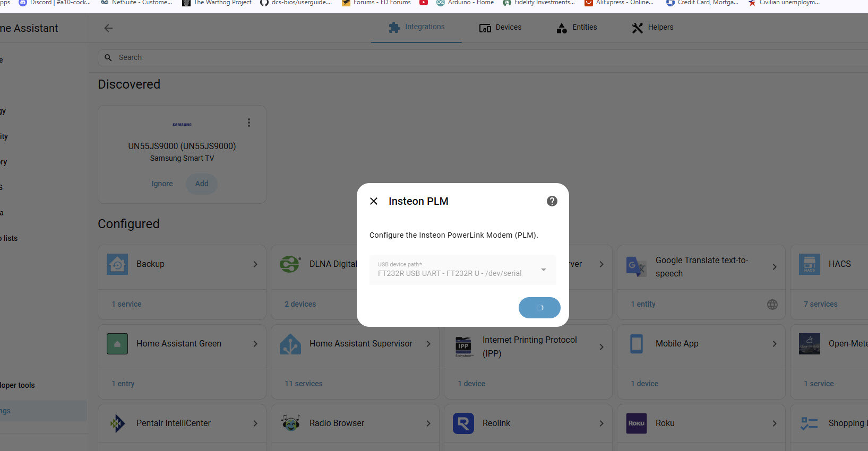Viewport: 868px width, 451px height.
Task: Click the Radio Browser integration icon
Action: tap(290, 423)
